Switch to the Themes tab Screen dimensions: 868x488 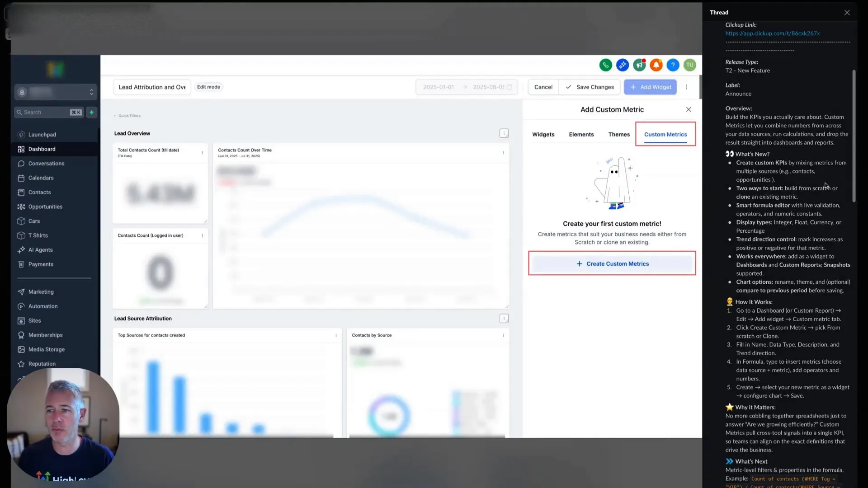coord(618,134)
